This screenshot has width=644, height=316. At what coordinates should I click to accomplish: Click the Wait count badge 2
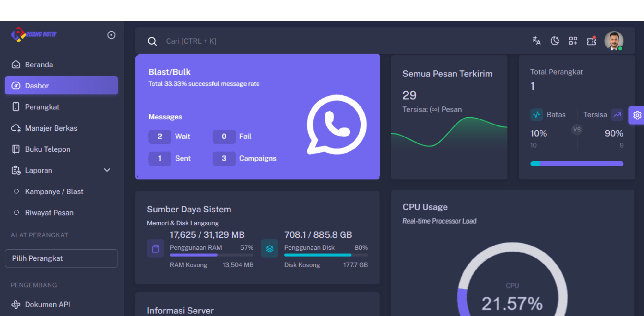point(160,137)
